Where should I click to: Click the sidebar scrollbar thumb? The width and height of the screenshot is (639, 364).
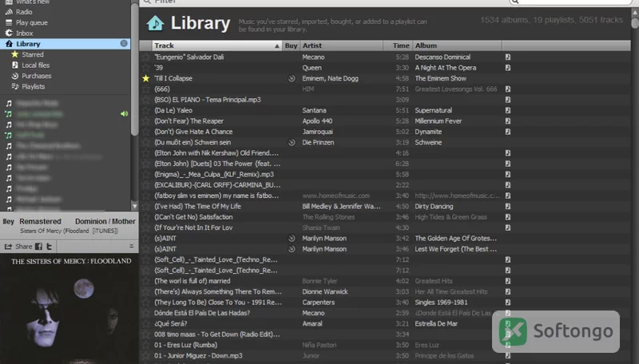point(134,69)
